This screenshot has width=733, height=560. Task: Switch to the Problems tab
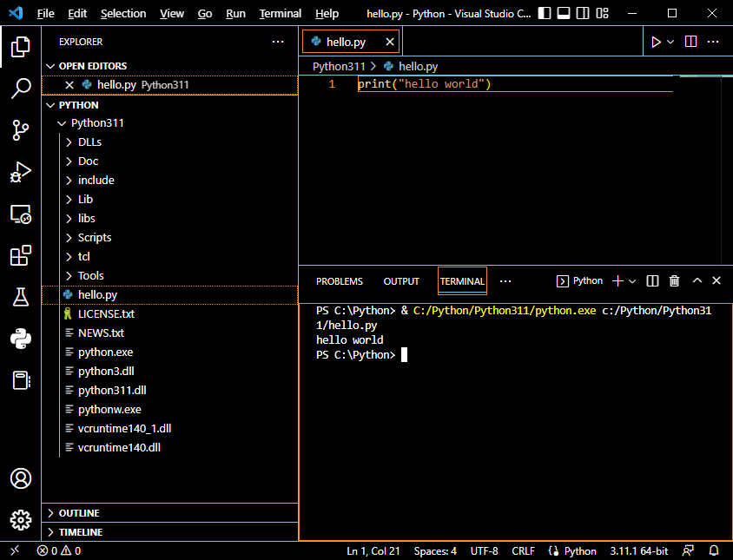point(340,281)
